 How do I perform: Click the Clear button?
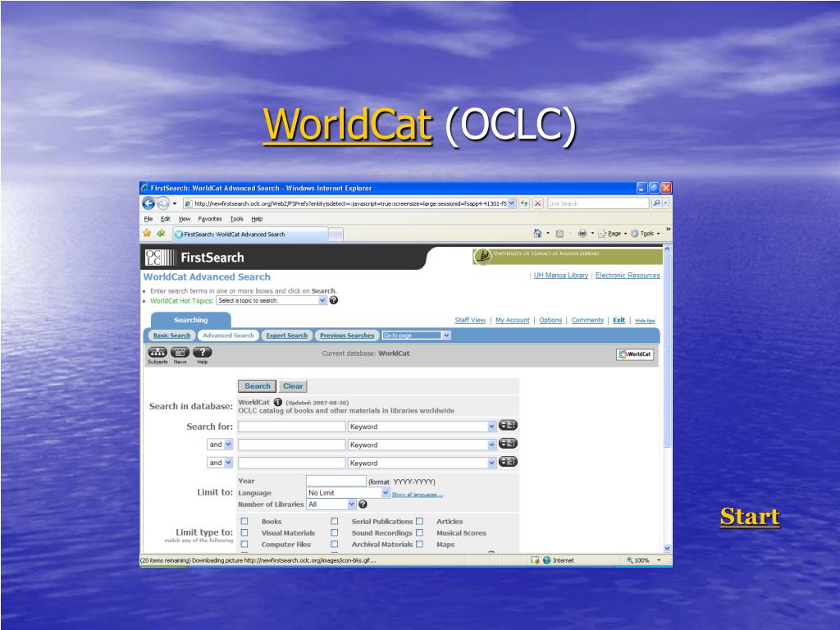point(293,386)
